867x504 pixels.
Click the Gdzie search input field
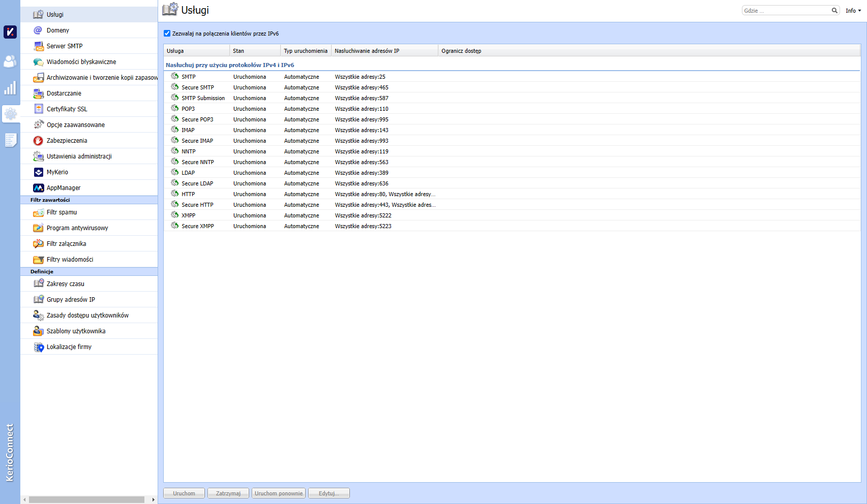786,11
